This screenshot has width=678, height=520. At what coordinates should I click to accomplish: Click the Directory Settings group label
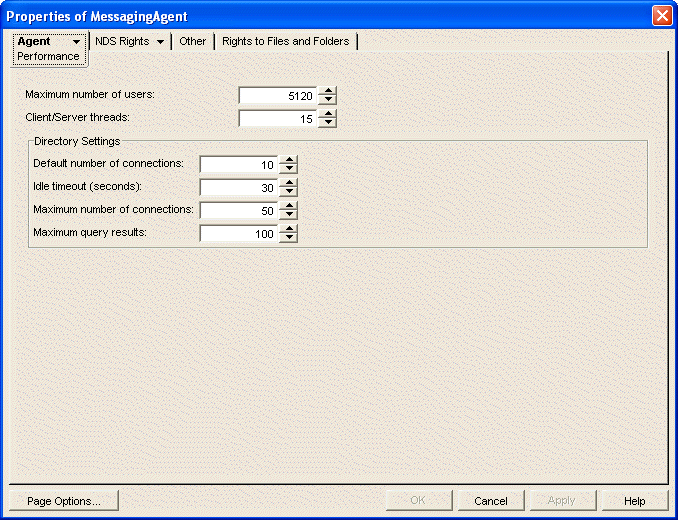coord(77,141)
